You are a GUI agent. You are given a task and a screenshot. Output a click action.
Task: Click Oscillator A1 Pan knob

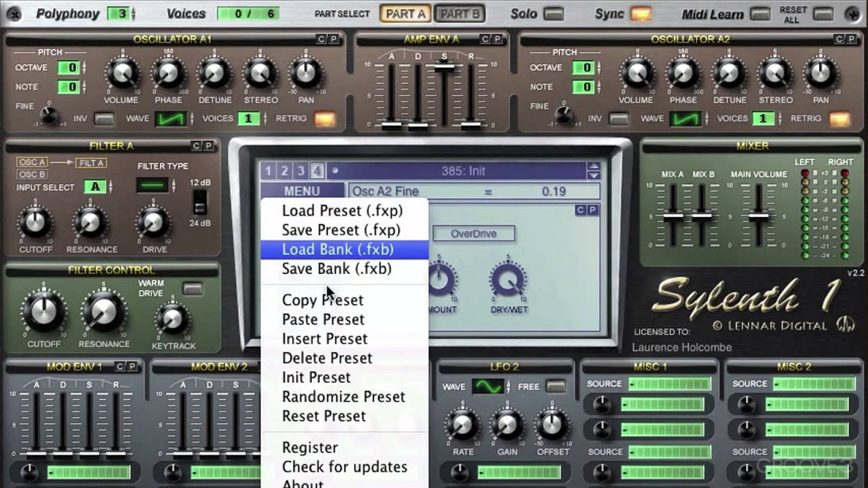(x=306, y=73)
